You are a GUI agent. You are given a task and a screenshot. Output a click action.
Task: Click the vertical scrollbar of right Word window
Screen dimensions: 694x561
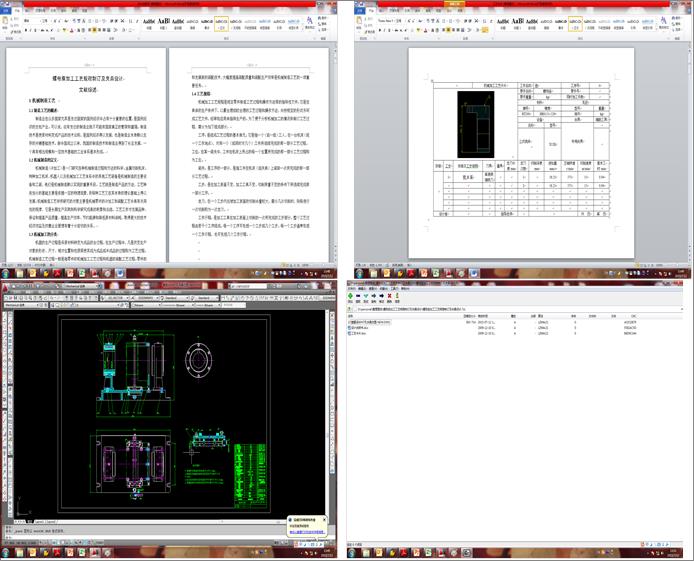pos(689,155)
